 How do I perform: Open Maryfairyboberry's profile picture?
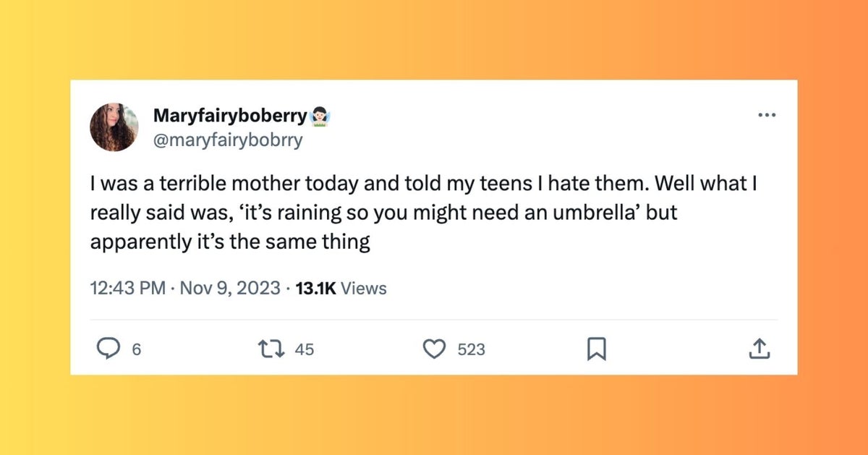114,127
